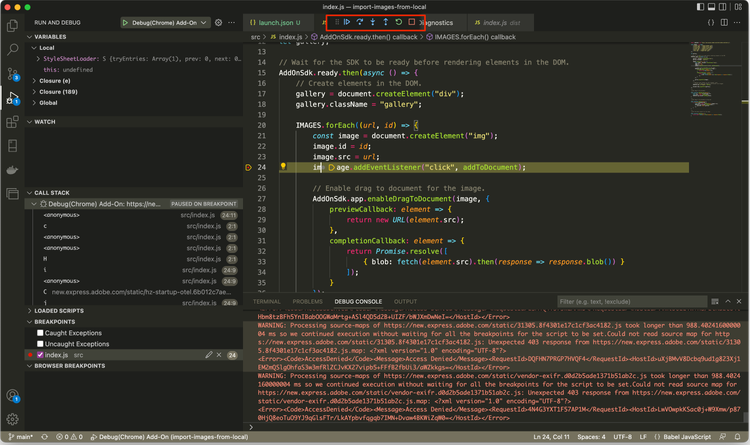Expand the StyleSheetLoader variable
The image size is (750, 445).
click(x=38, y=59)
